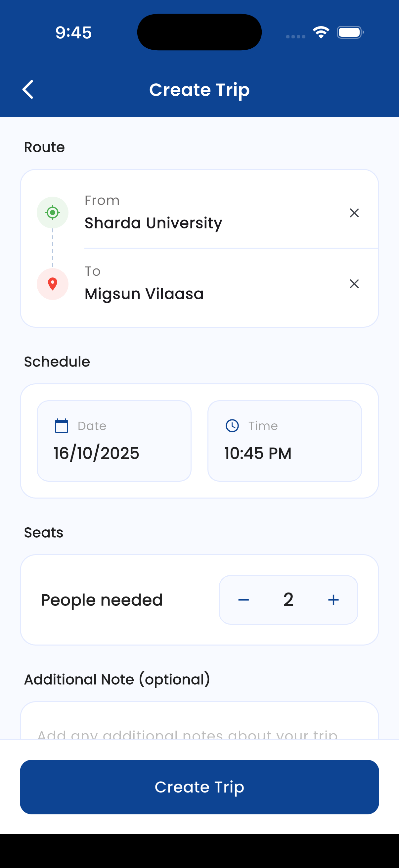Tap the green origin target icon
399x868 pixels.
tap(53, 213)
